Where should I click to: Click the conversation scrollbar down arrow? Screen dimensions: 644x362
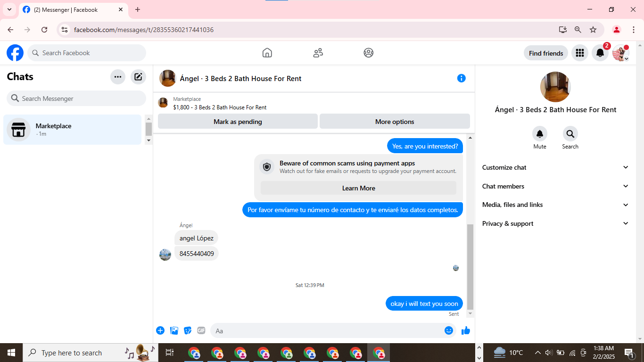470,313
